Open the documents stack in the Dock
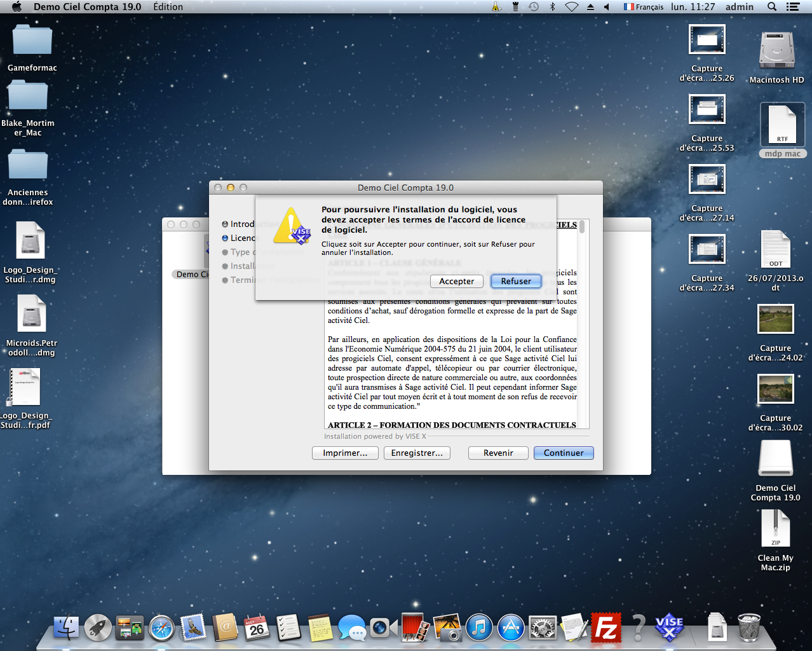The height and width of the screenshot is (651, 812). coord(717,628)
